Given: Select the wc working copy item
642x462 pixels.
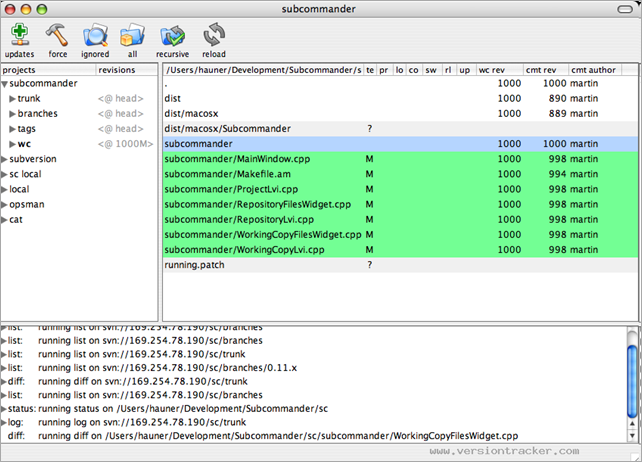Looking at the screenshot, I should tap(24, 144).
